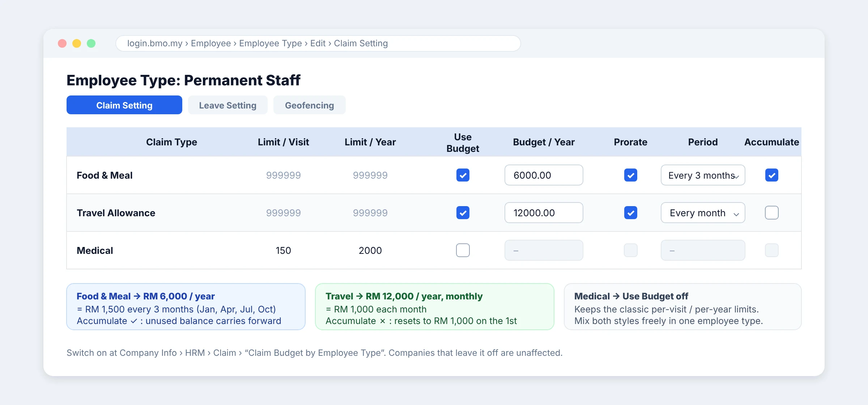Screen dimensions: 868x405
Task: Enable Use Budget for Medical
Action: click(x=463, y=250)
